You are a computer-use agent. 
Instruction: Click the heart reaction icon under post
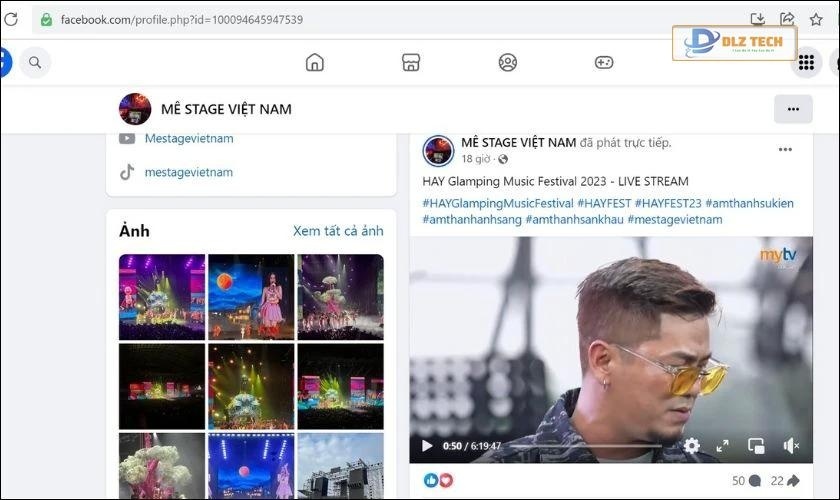pyautogui.click(x=446, y=480)
